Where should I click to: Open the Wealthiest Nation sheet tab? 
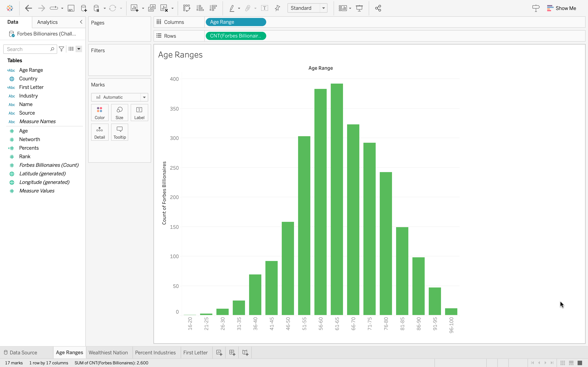pos(108,353)
